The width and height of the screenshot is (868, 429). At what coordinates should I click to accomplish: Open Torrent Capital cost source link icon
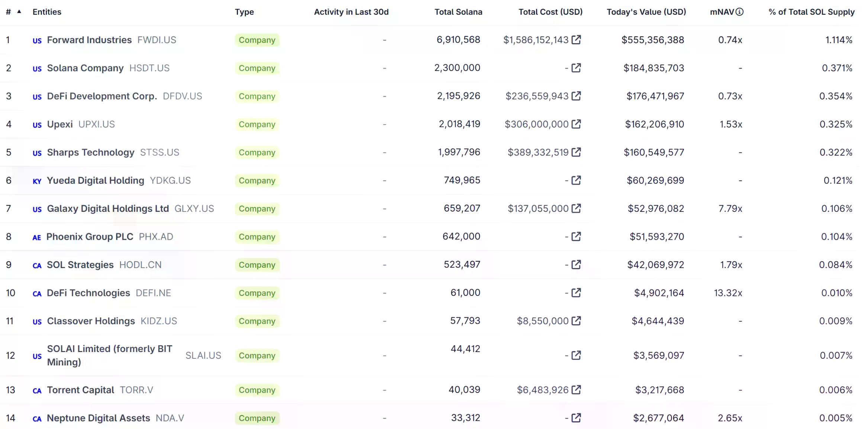pos(576,390)
